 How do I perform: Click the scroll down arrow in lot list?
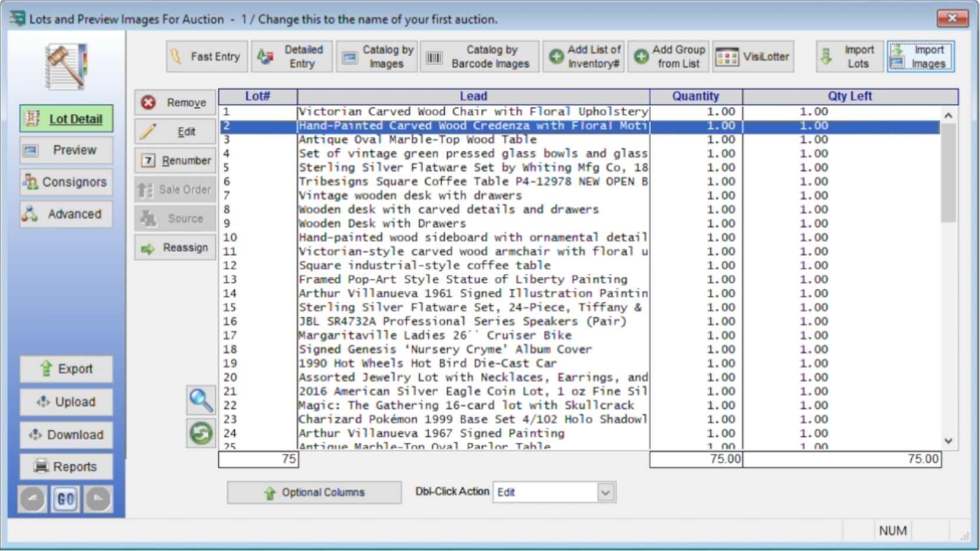pyautogui.click(x=948, y=440)
